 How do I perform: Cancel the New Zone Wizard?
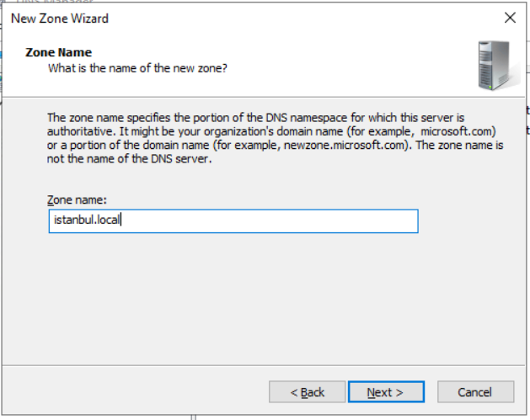(x=474, y=392)
